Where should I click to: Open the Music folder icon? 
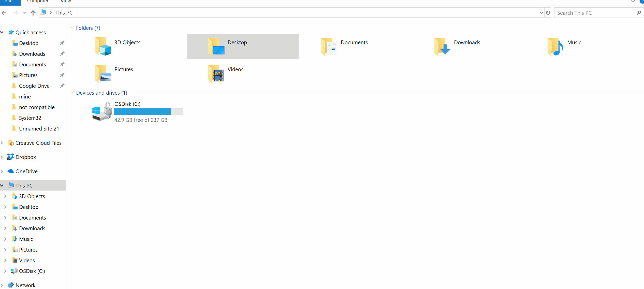[555, 46]
